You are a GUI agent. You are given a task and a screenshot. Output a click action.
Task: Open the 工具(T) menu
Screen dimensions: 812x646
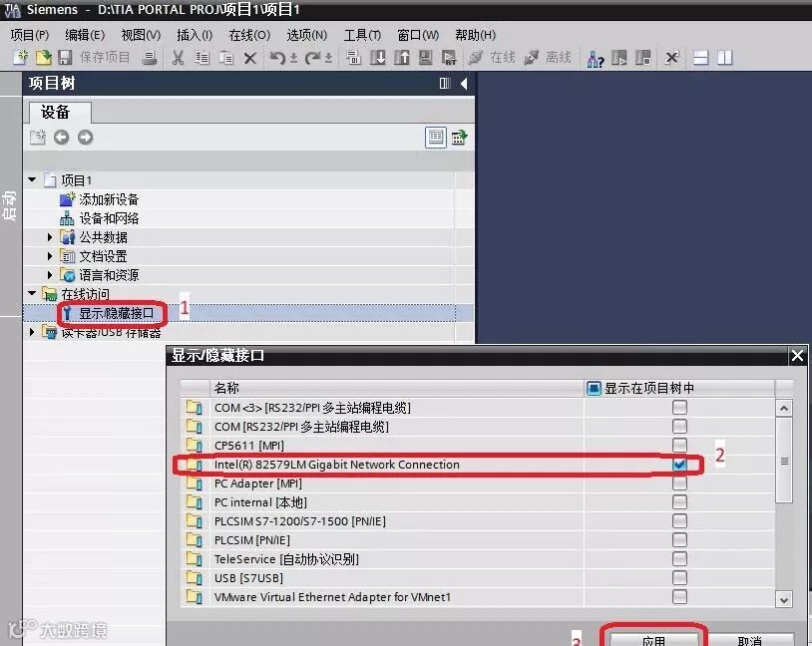point(362,35)
